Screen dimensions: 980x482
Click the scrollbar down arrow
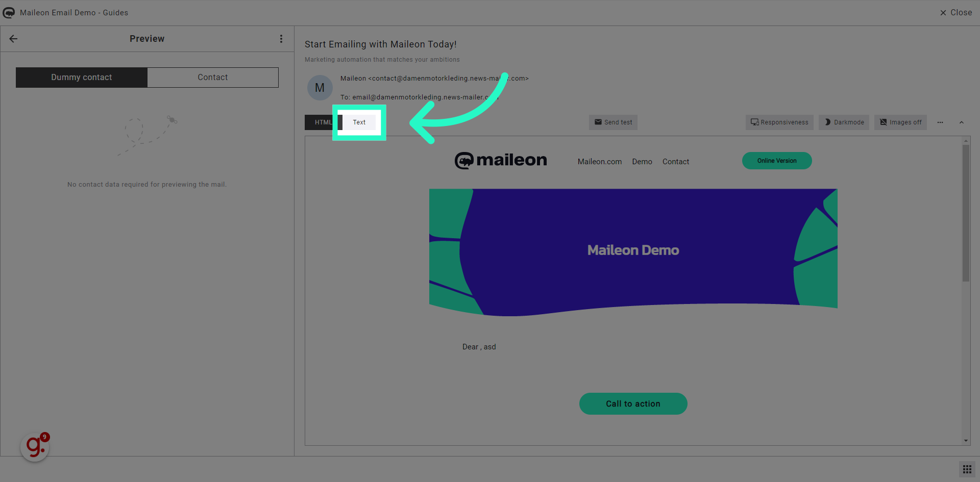click(966, 441)
